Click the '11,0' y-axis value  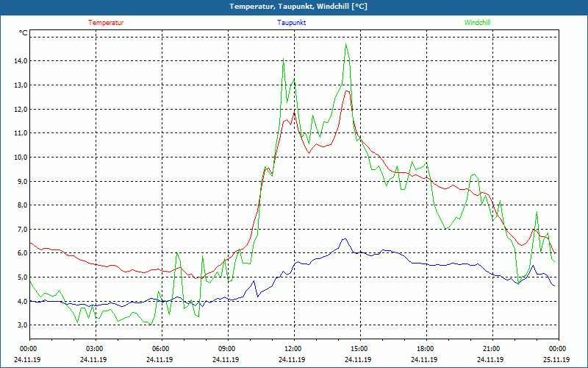coord(21,133)
